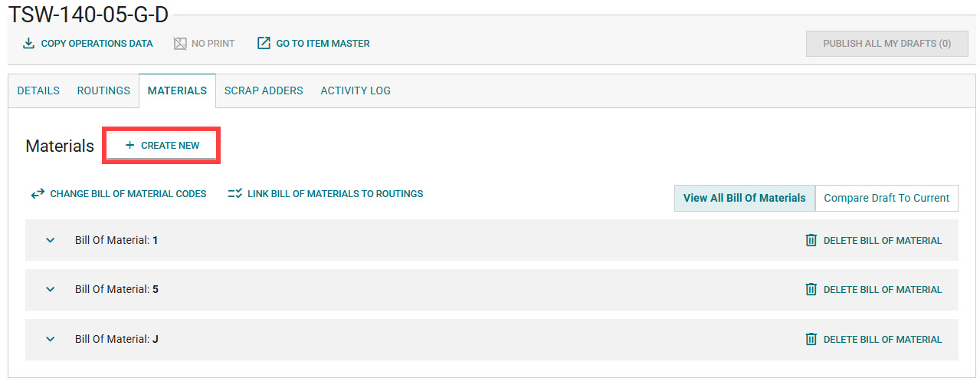Image resolution: width=980 pixels, height=385 pixels.
Task: Expand Bill Of Material J chevron
Action: click(x=51, y=339)
